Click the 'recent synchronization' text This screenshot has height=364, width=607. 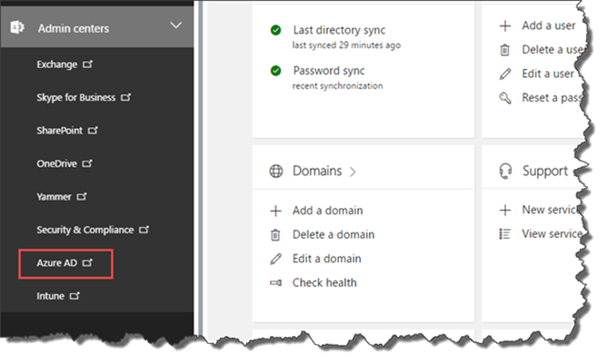(x=337, y=86)
